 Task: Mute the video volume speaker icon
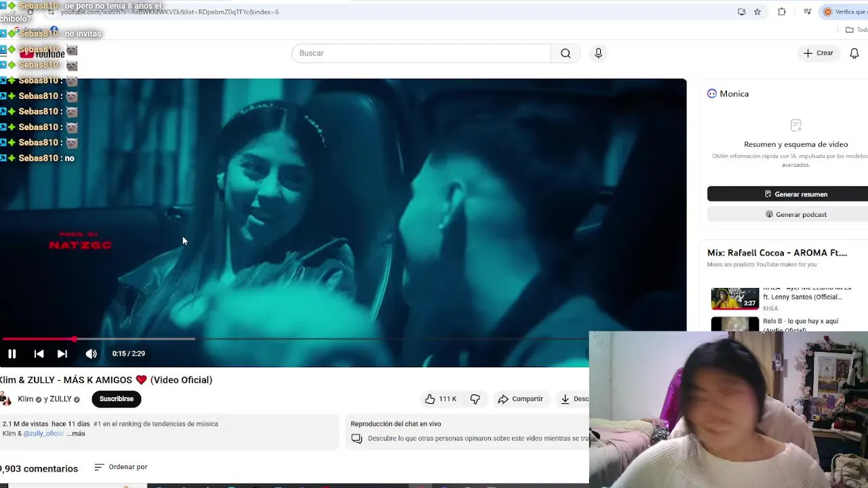tap(91, 354)
